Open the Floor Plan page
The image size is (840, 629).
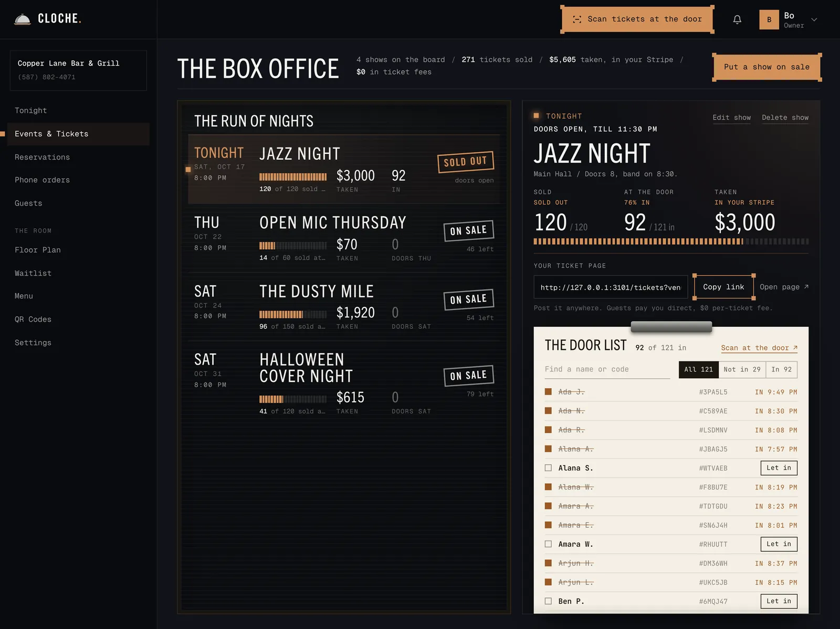coord(79,250)
